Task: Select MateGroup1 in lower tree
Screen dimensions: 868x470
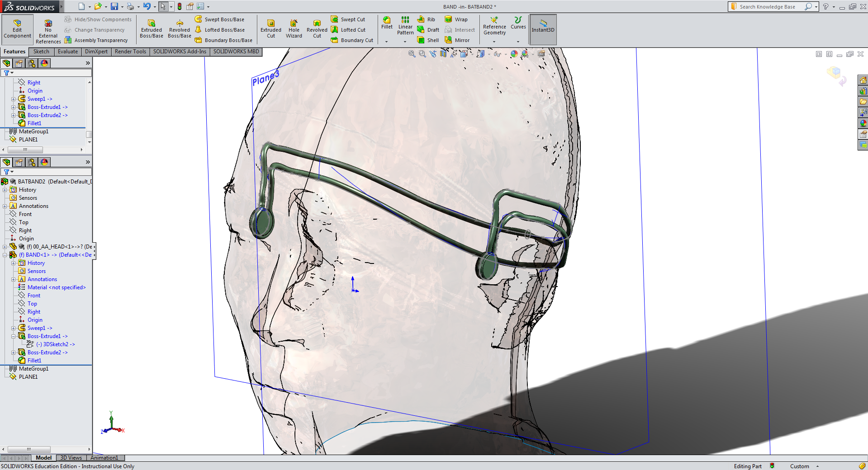Action: pos(29,369)
